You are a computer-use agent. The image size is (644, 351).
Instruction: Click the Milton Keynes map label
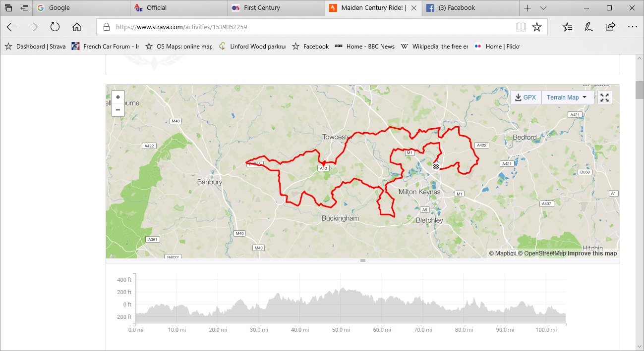click(x=419, y=192)
